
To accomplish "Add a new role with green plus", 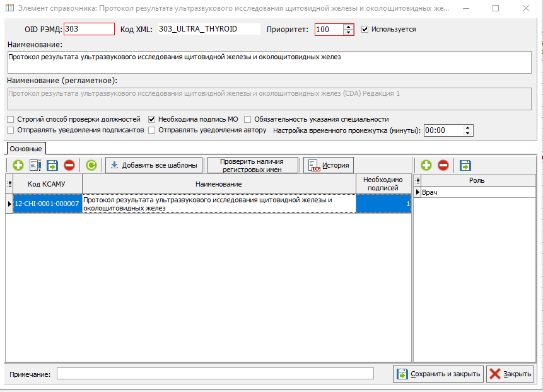I will coord(426,165).
